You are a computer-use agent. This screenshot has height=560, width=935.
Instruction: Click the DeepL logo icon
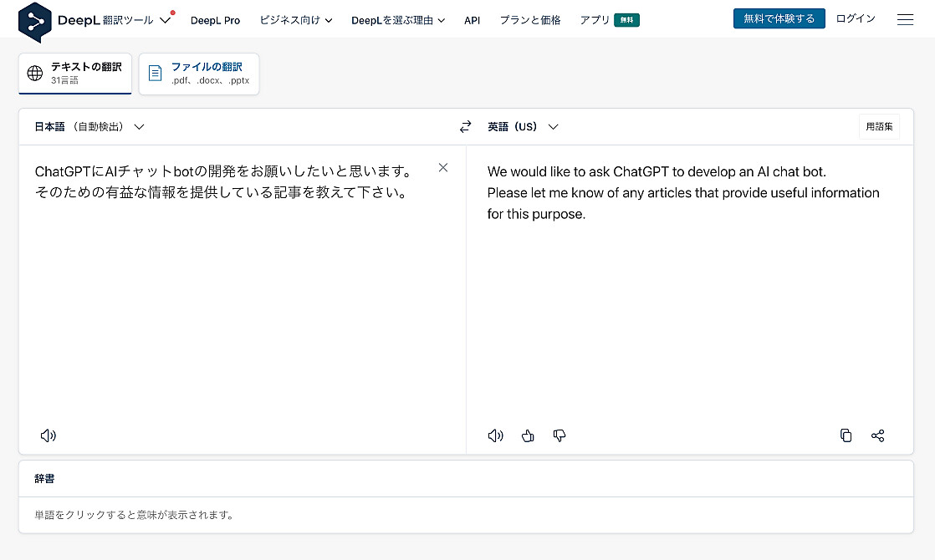34,22
